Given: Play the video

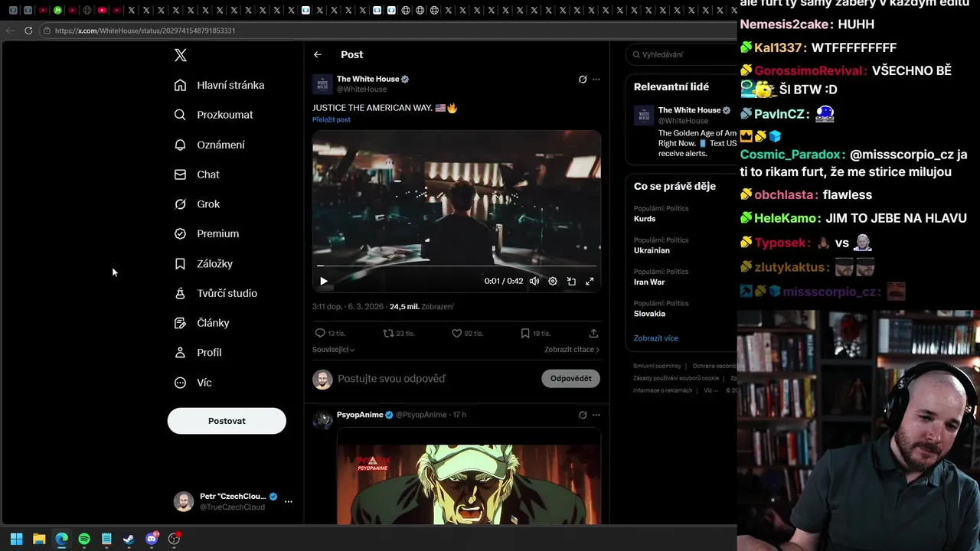Looking at the screenshot, I should click(x=324, y=281).
